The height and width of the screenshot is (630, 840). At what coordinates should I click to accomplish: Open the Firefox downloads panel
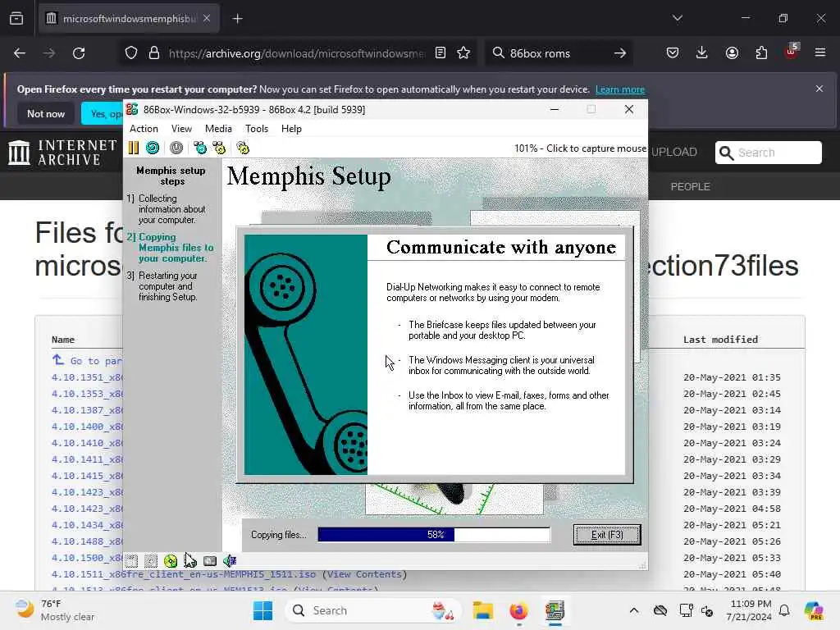tap(702, 52)
